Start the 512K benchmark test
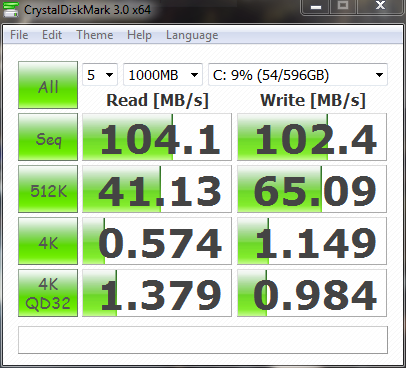The height and width of the screenshot is (368, 406). (x=48, y=189)
